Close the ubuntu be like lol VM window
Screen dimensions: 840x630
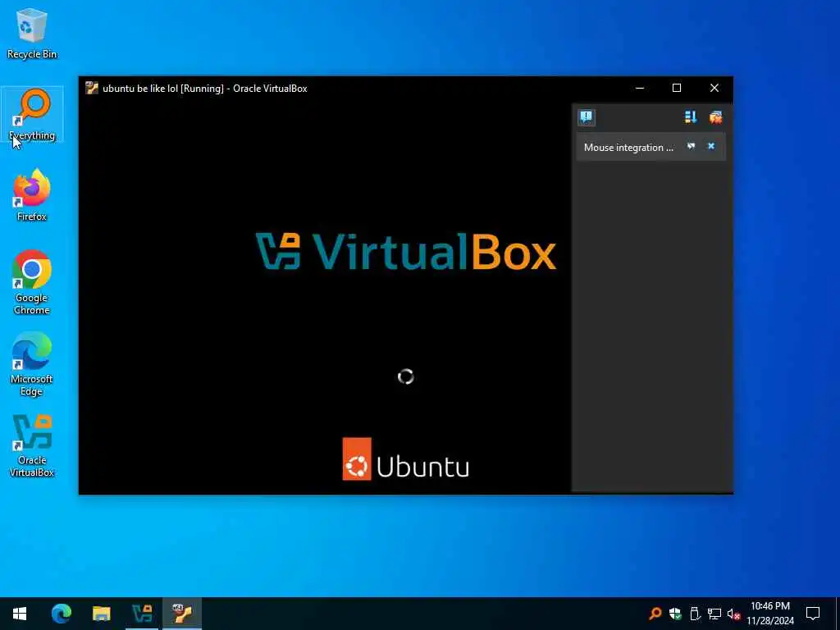(x=714, y=88)
